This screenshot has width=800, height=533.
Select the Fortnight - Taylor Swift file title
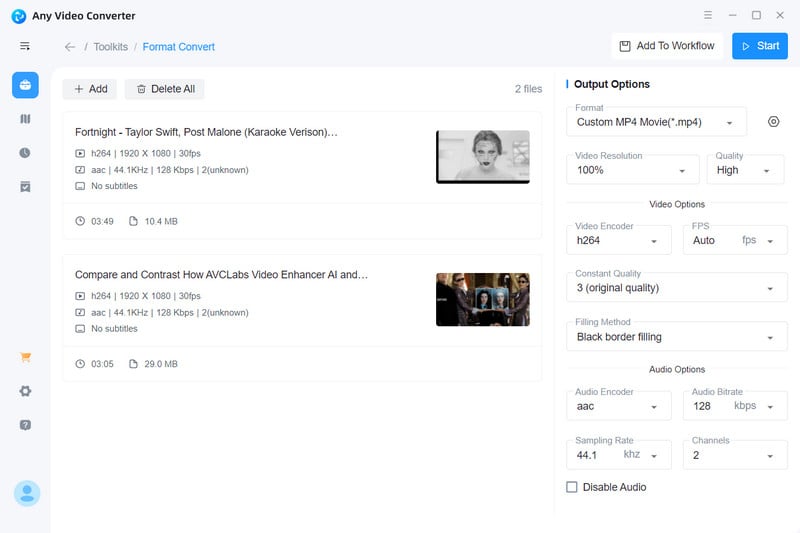[x=206, y=132]
